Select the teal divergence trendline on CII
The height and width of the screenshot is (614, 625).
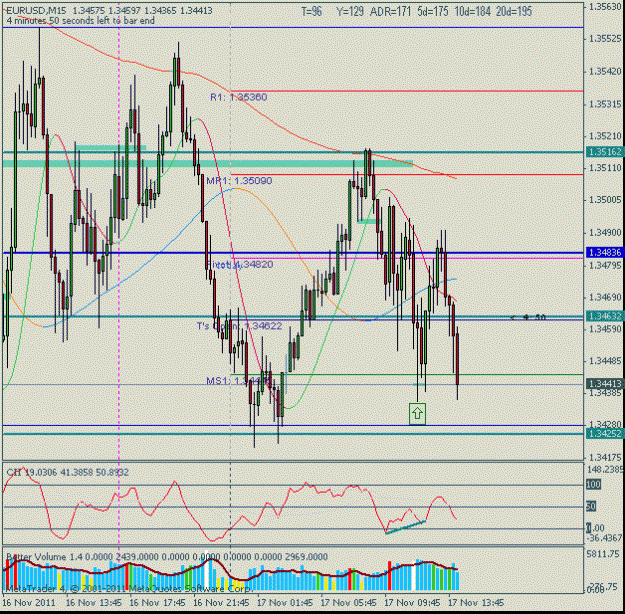coord(405,527)
